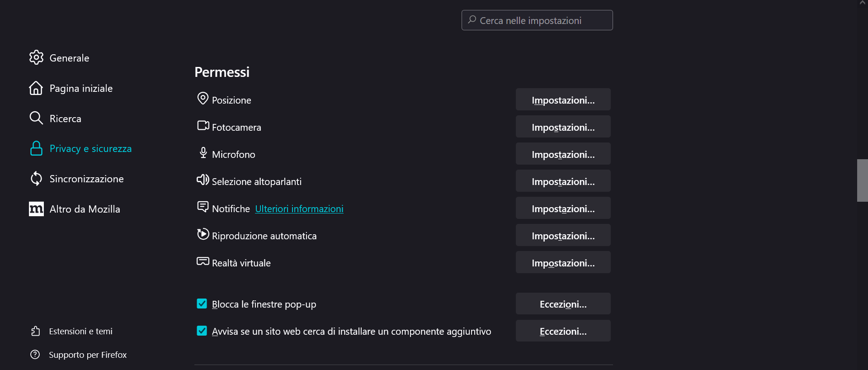The width and height of the screenshot is (868, 370).
Task: Open Estensioni e temi puzzle icon
Action: (35, 331)
